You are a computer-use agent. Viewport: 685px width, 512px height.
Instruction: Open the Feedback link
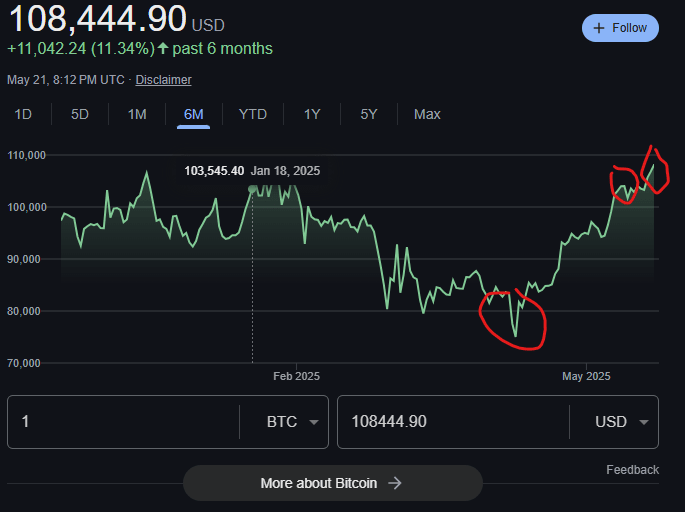pyautogui.click(x=633, y=470)
